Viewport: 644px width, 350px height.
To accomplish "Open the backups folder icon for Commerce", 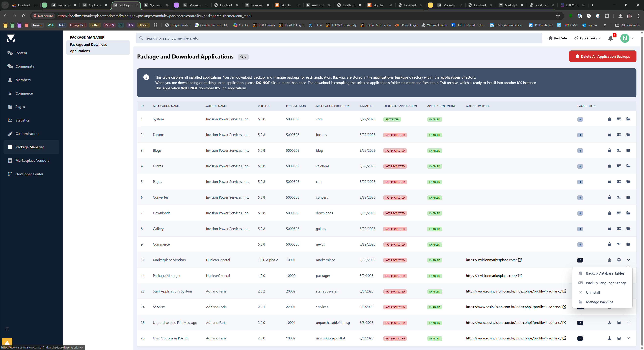I will pos(628,244).
